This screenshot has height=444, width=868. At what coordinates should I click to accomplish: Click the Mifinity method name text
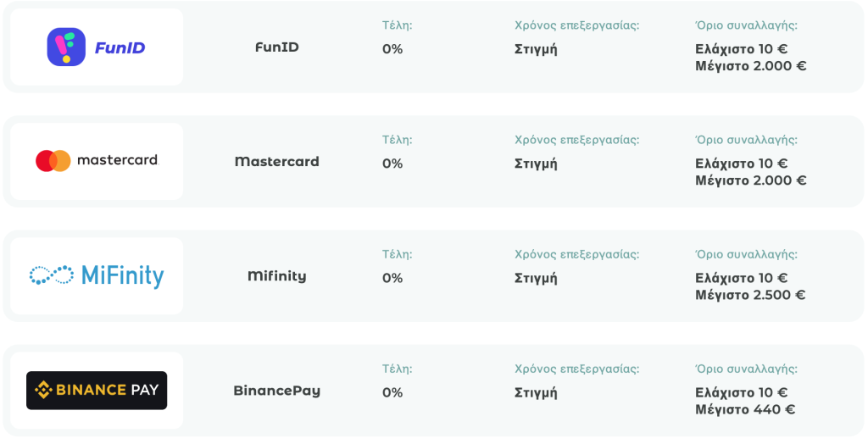[277, 275]
